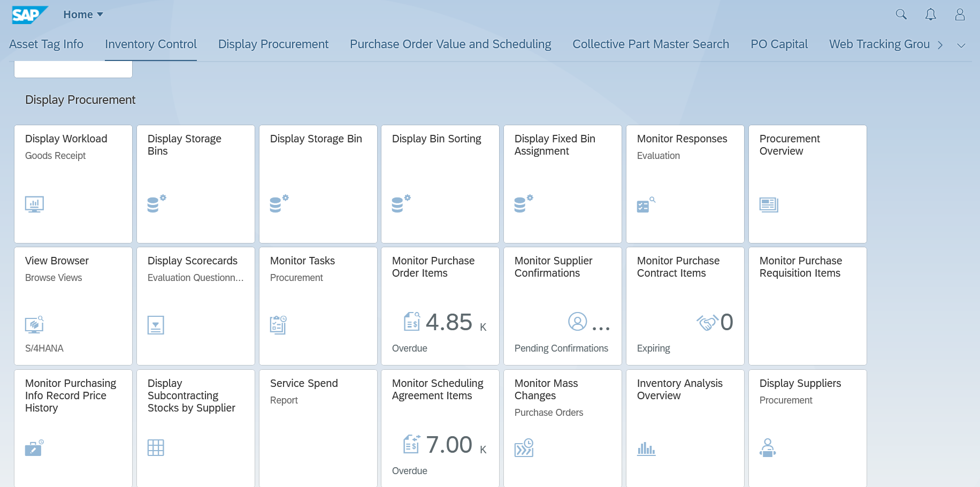Click the Display Subcontracting Stocks grid icon
Viewport: 980px width, 487px height.
(156, 448)
